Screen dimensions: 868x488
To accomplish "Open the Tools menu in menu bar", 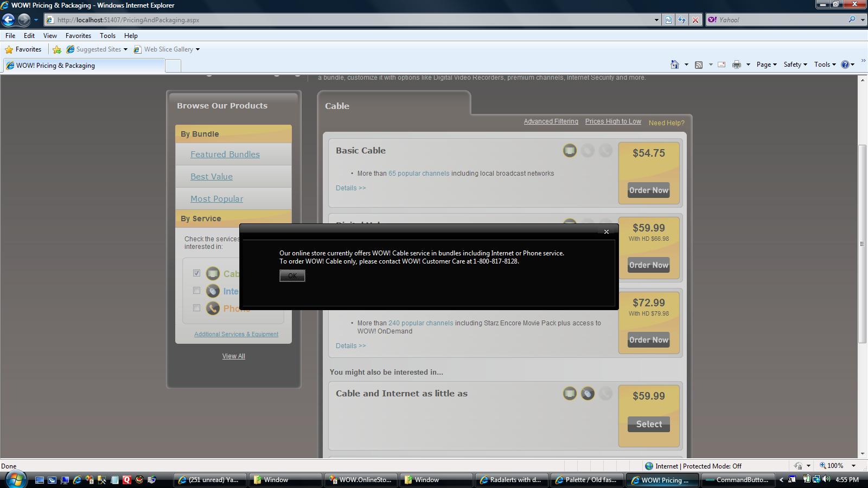I will tap(107, 35).
